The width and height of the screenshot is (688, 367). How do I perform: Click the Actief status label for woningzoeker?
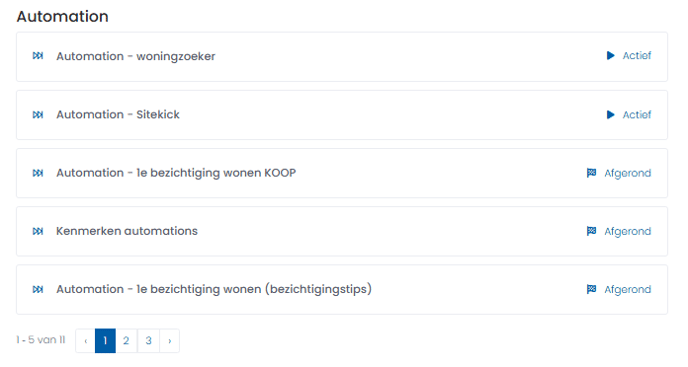[637, 56]
